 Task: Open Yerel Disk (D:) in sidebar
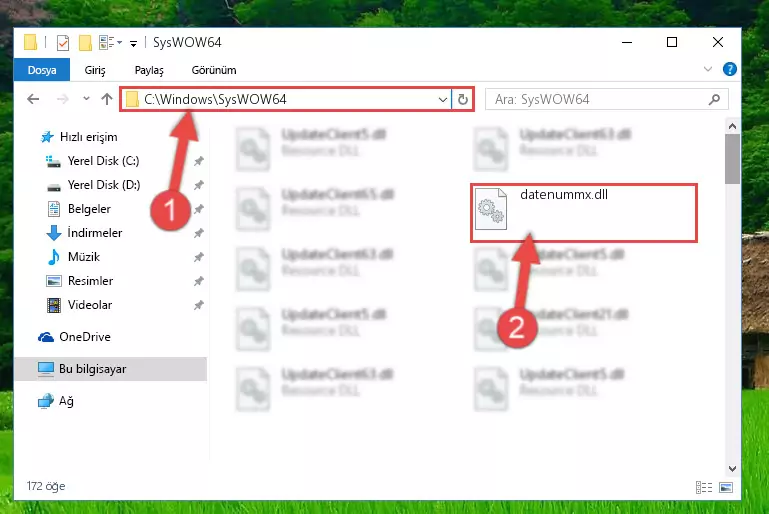(103, 185)
